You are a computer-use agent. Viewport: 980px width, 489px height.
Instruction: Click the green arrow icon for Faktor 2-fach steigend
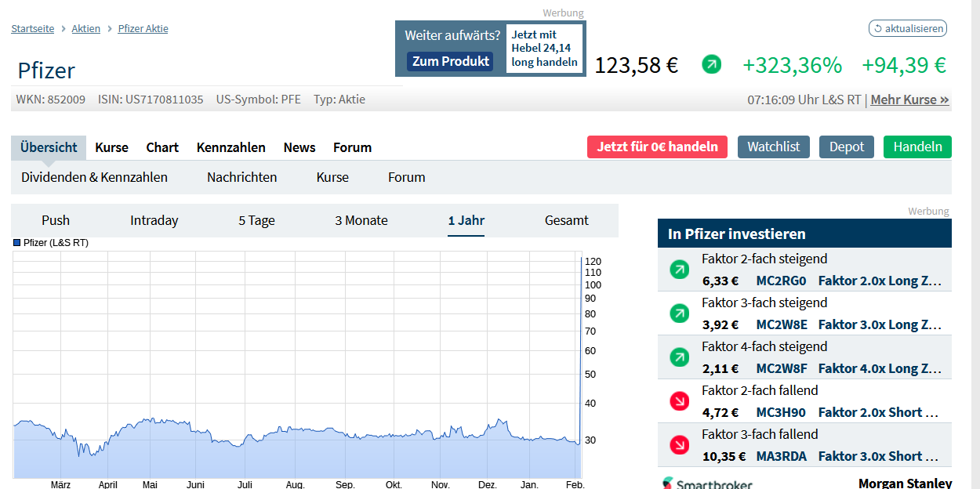pos(679,270)
